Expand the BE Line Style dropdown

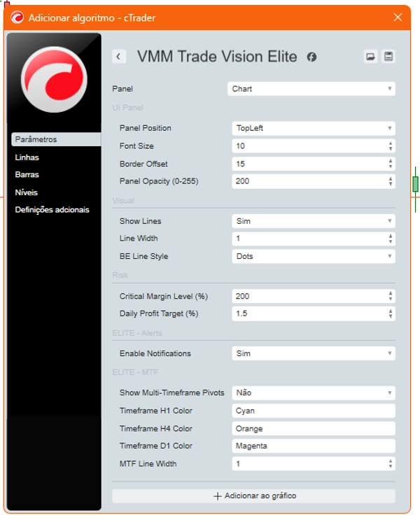click(x=314, y=256)
